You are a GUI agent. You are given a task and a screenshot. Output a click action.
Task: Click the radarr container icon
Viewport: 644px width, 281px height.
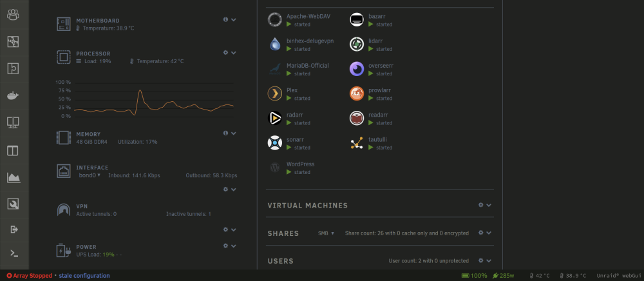click(274, 119)
